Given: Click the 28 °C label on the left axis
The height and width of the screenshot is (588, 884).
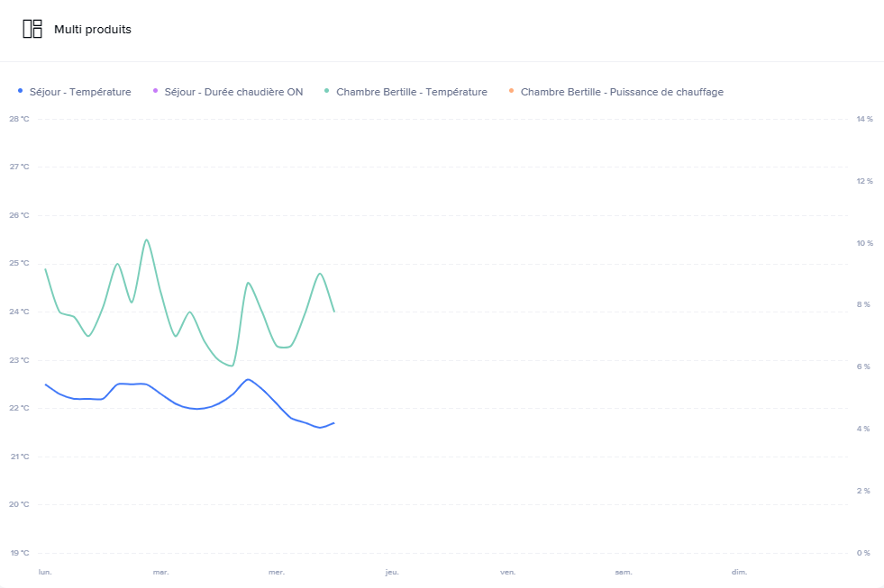Looking at the screenshot, I should point(19,119).
